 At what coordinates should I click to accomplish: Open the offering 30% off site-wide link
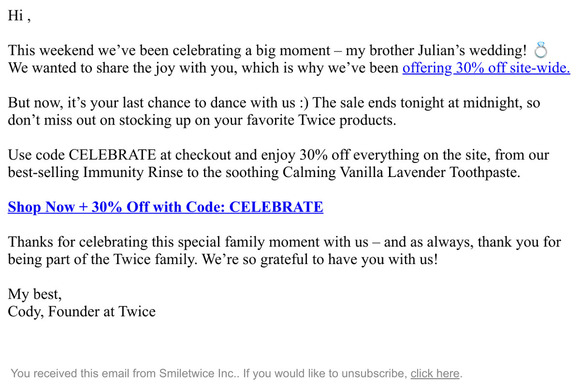tap(486, 68)
